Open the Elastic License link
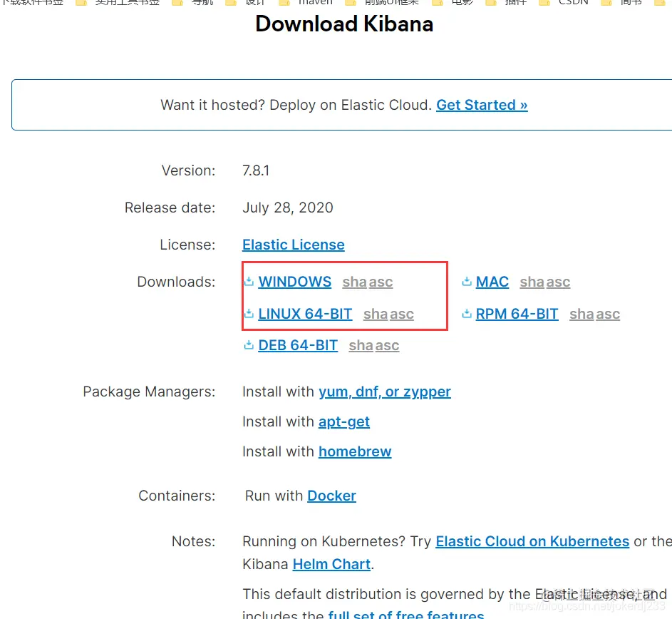 (293, 245)
